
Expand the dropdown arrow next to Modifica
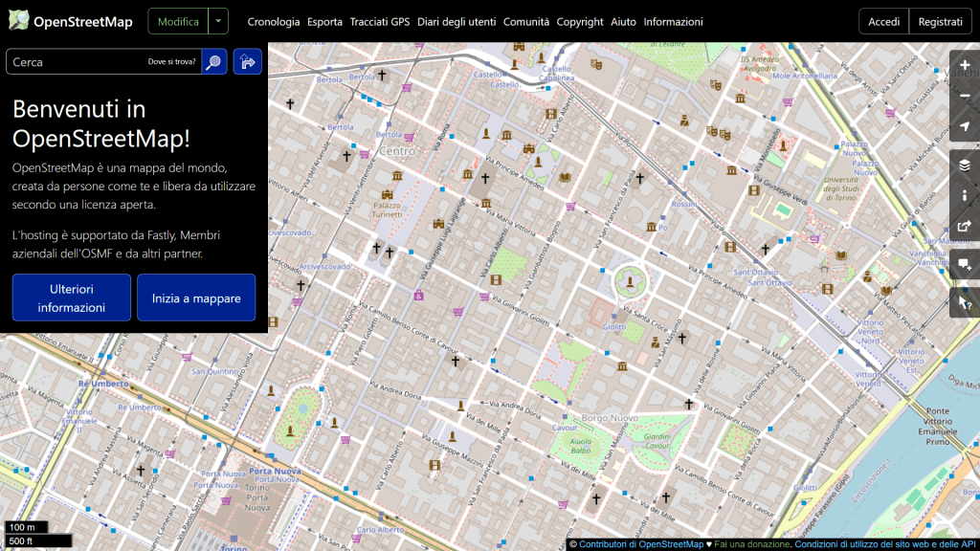tap(220, 21)
